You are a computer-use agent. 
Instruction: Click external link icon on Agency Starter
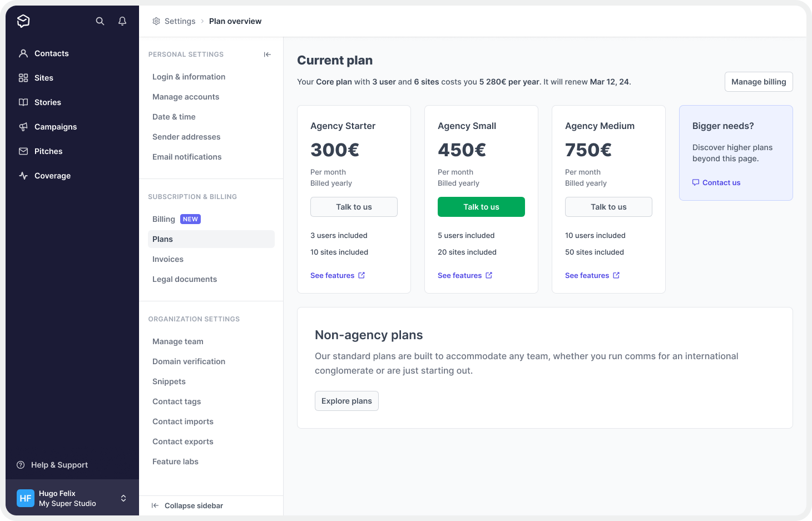pos(362,275)
